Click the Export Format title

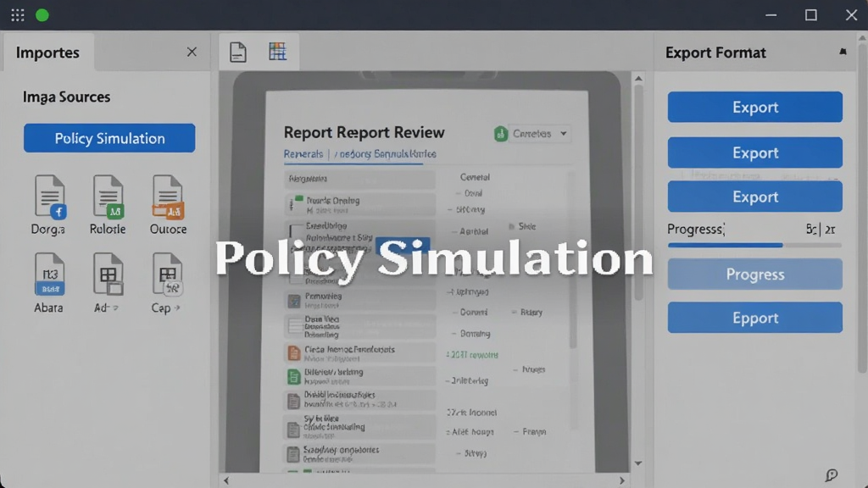[715, 53]
